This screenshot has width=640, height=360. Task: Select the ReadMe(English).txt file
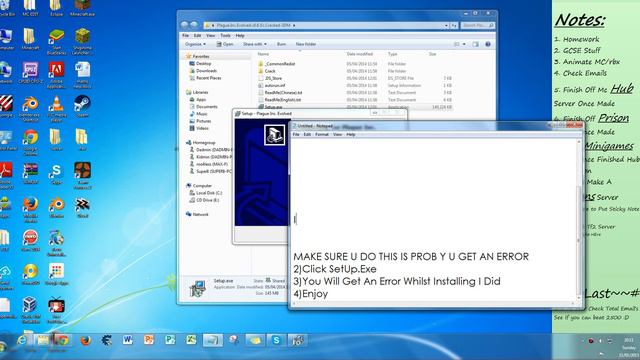[x=280, y=100]
